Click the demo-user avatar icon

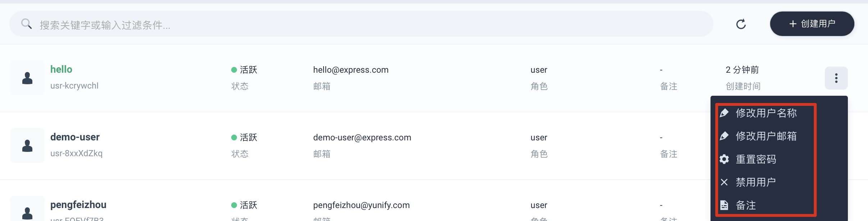pyautogui.click(x=27, y=145)
